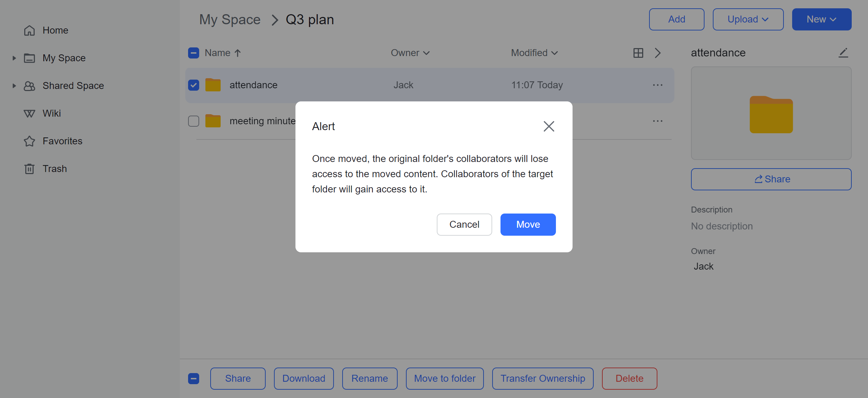This screenshot has width=868, height=398.
Task: Click the attendance folder preview thumbnail
Action: pos(771,114)
